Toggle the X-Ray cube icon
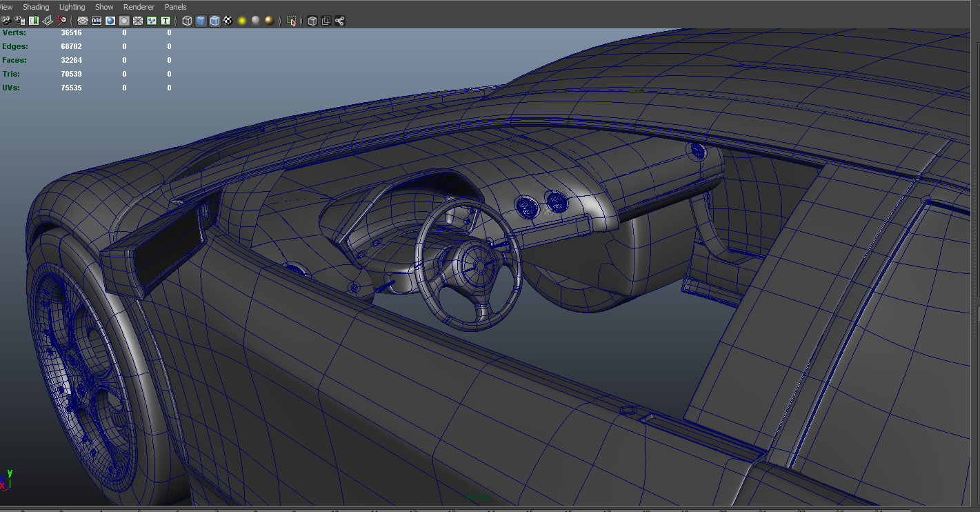 (312, 21)
